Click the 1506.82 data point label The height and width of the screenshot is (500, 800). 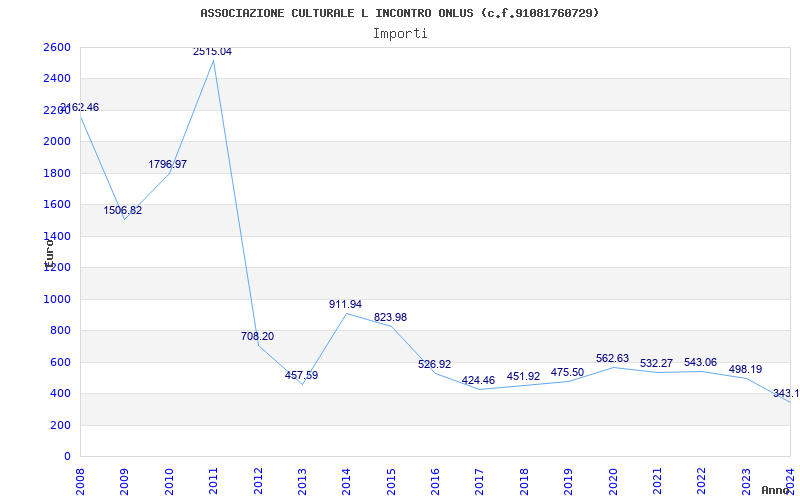click(123, 210)
